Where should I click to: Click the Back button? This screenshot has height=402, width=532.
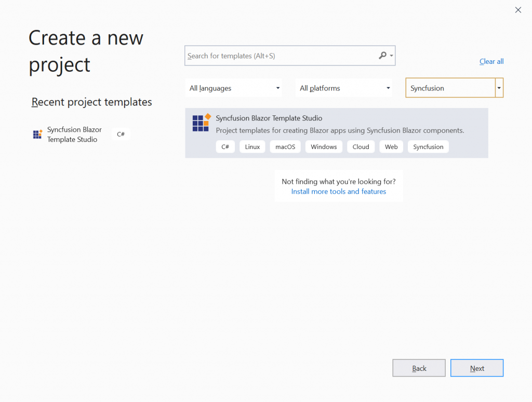coord(419,368)
